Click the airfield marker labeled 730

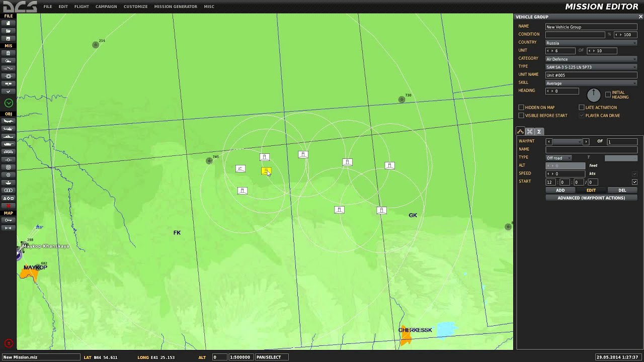pyautogui.click(x=401, y=100)
